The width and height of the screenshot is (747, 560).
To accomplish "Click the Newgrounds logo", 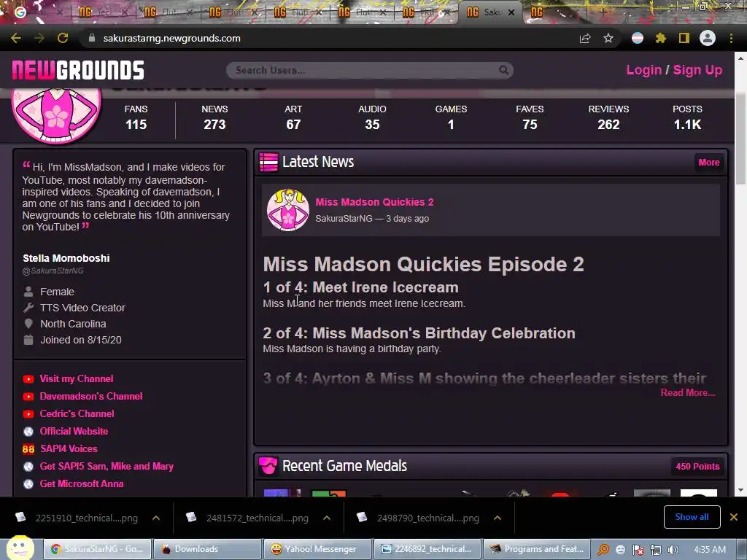I will pos(78,70).
